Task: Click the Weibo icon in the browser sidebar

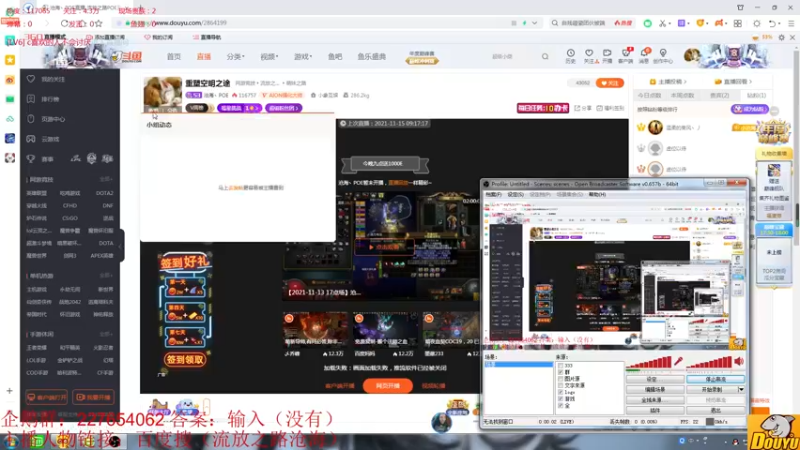Action: point(10,80)
